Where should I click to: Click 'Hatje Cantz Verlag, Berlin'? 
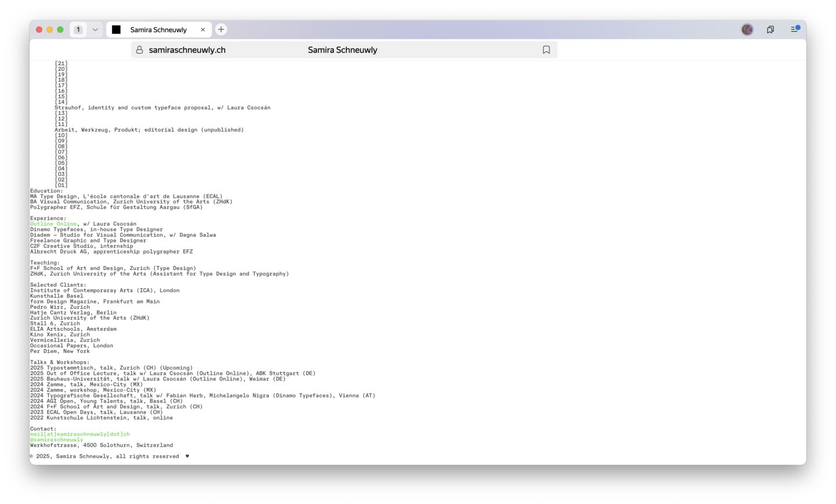point(73,312)
